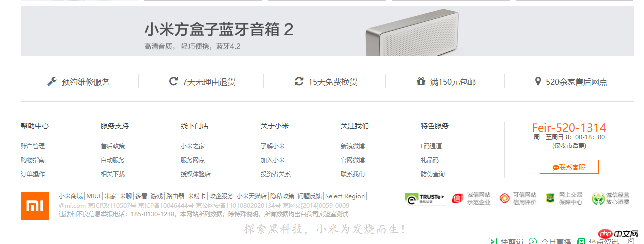The image size is (644, 244).
Task: Click the MIUI footer link
Action: click(x=94, y=196)
